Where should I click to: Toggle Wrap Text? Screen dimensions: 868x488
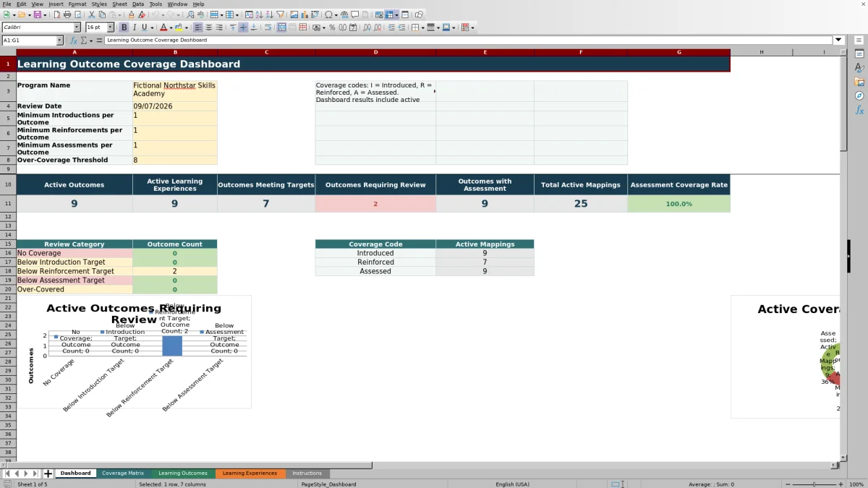(268, 27)
